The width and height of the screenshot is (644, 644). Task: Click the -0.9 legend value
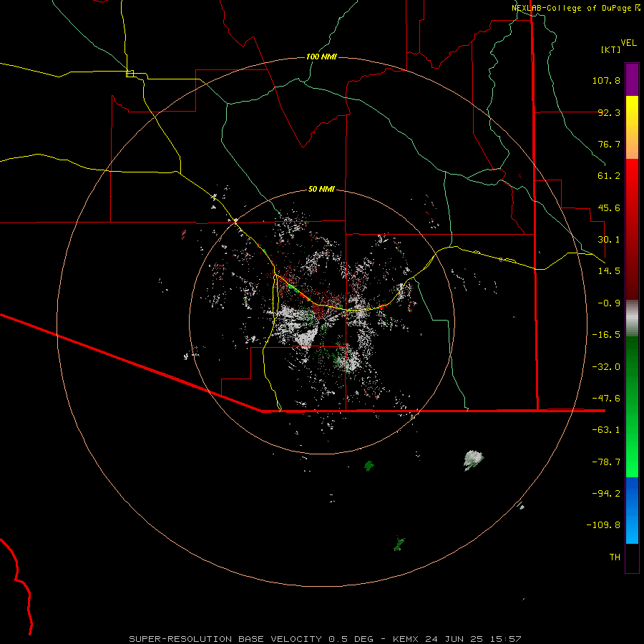[x=609, y=303]
